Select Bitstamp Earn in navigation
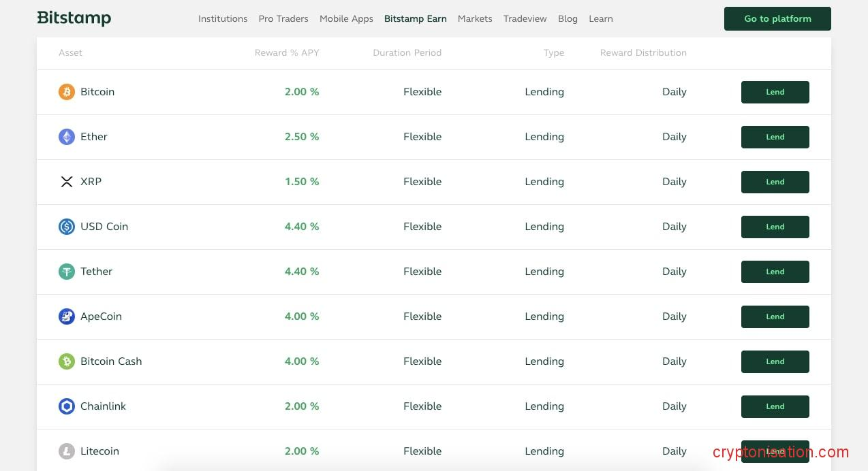Image resolution: width=868 pixels, height=471 pixels. (415, 19)
